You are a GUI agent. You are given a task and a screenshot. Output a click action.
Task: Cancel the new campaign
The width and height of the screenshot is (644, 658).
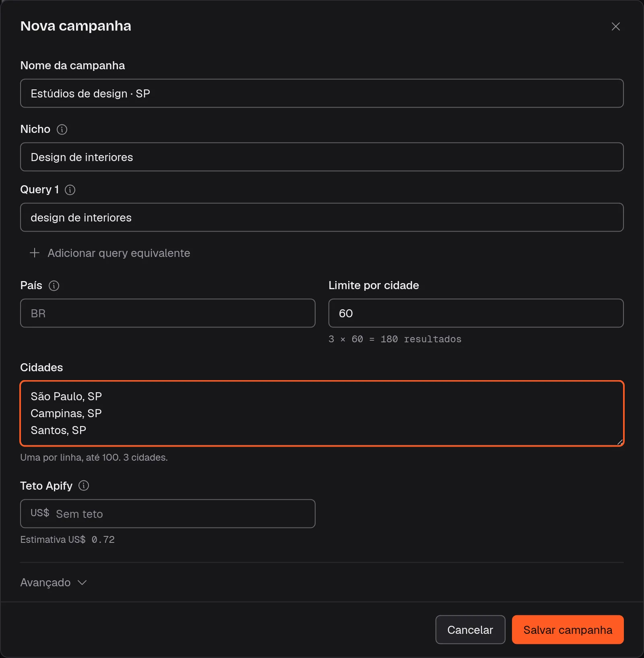pos(470,629)
